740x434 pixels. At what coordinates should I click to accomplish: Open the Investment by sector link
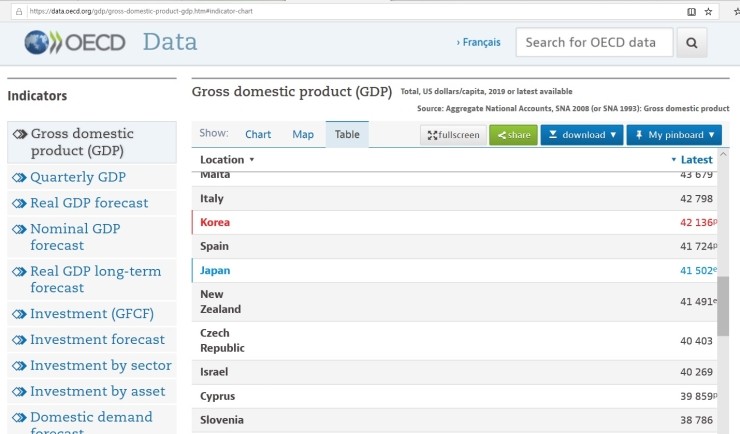tap(100, 365)
